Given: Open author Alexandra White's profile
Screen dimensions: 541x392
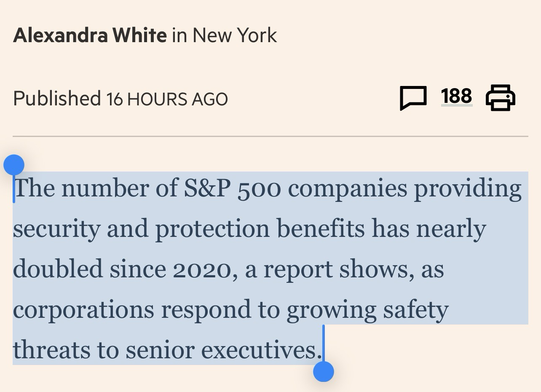Looking at the screenshot, I should click(90, 35).
